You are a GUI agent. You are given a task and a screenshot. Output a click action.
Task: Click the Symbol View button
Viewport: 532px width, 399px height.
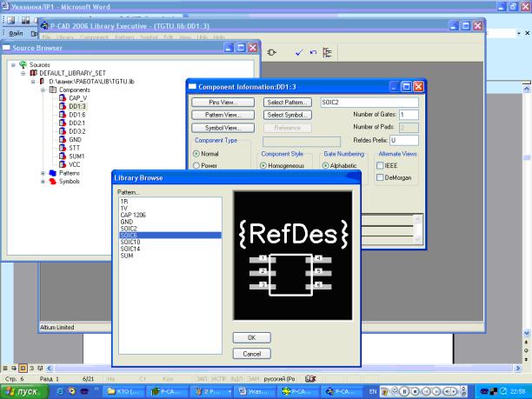pyautogui.click(x=223, y=128)
